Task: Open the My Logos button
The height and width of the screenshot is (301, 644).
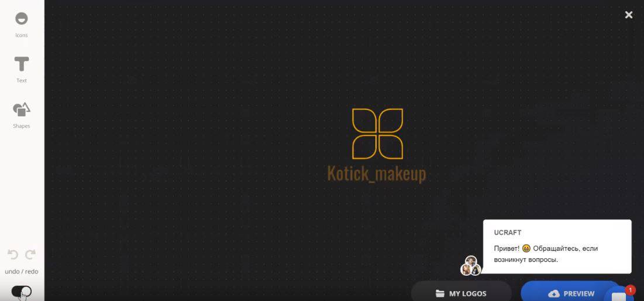Action: tap(461, 293)
